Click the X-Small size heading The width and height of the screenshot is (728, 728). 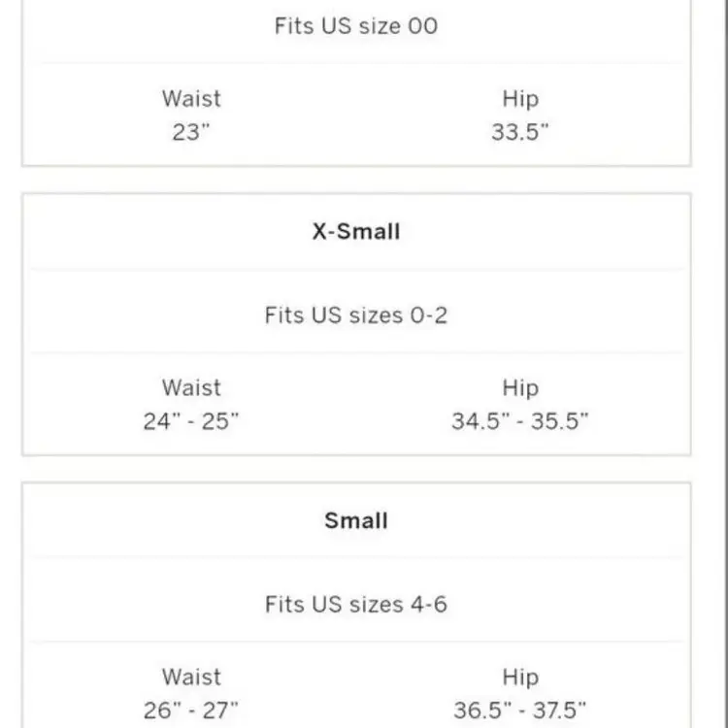[355, 232]
